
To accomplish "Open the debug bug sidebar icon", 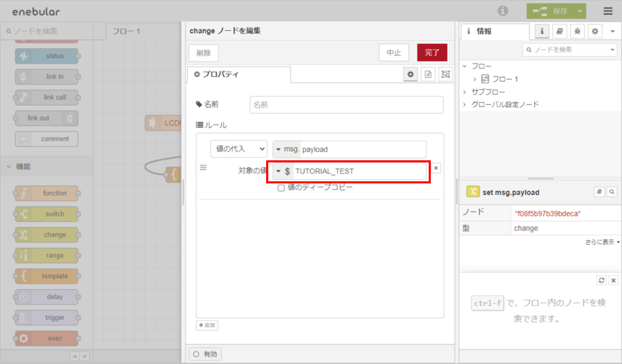I will pos(577,31).
